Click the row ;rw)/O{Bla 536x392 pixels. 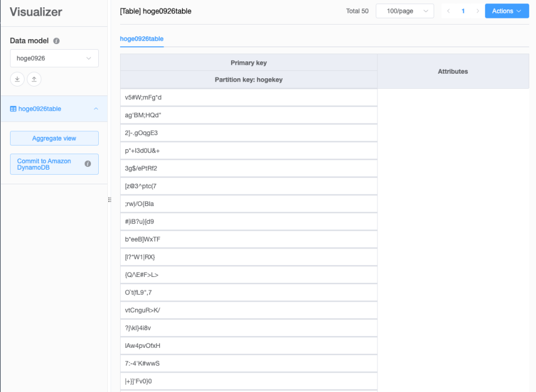coord(248,204)
